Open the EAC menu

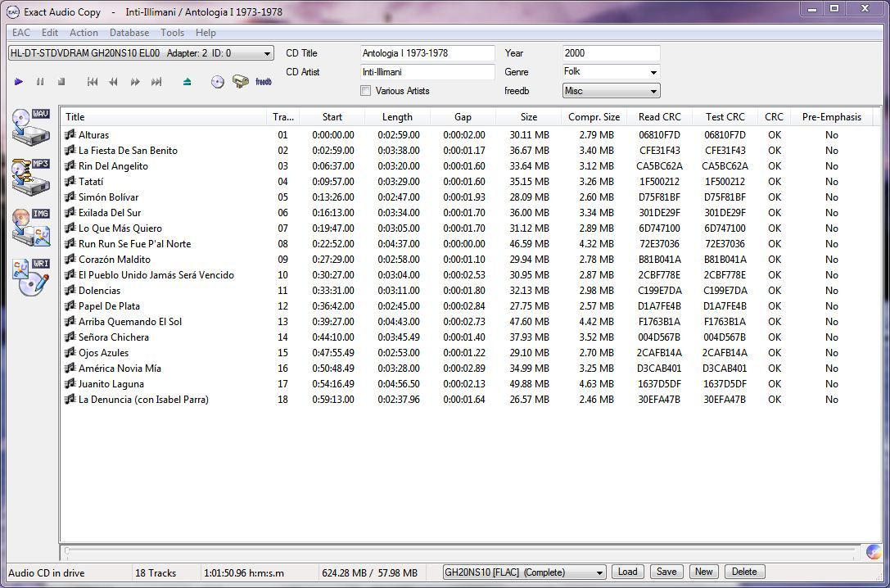pyautogui.click(x=21, y=33)
